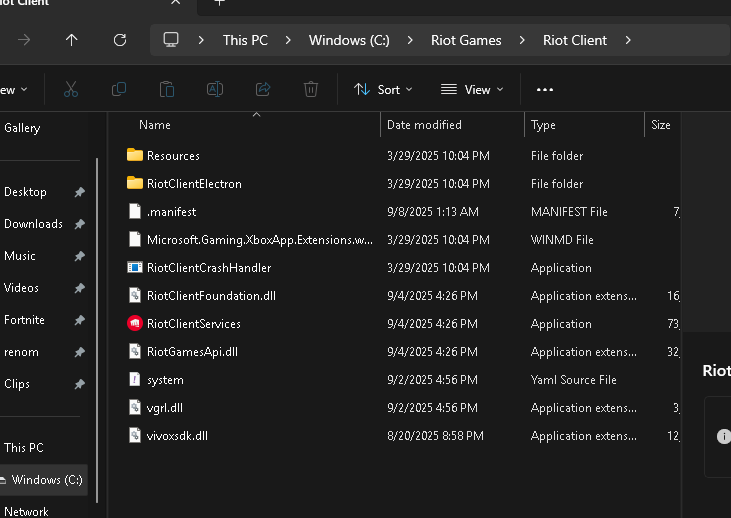Navigate to Windows (C:) breadcrumb
This screenshot has width=731, height=518.
point(349,40)
